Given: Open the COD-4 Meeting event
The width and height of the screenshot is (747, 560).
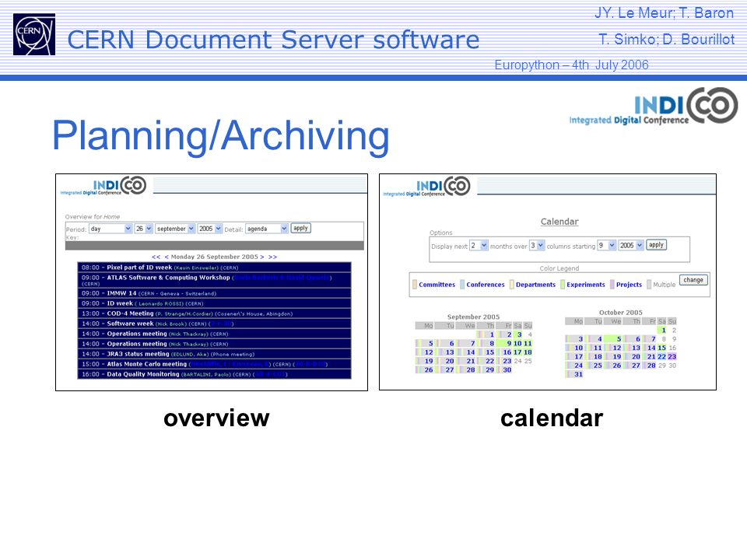Looking at the screenshot, I should tap(130, 313).
